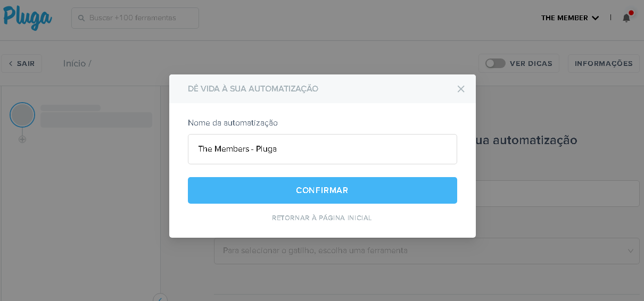Collapse the sidebar with the round chevron button
The height and width of the screenshot is (301, 644).
tap(160, 298)
